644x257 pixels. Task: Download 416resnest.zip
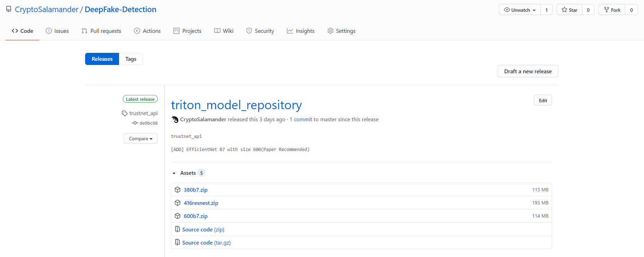(x=201, y=203)
